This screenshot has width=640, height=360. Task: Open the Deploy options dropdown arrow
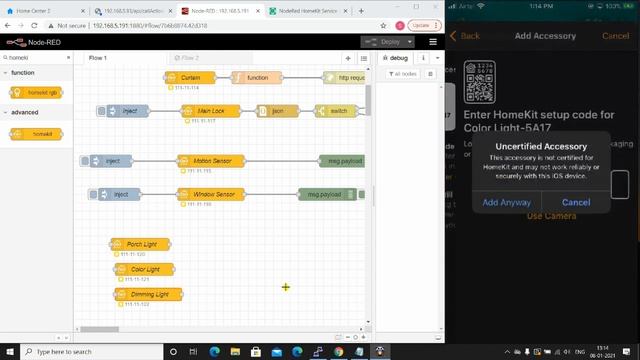409,42
